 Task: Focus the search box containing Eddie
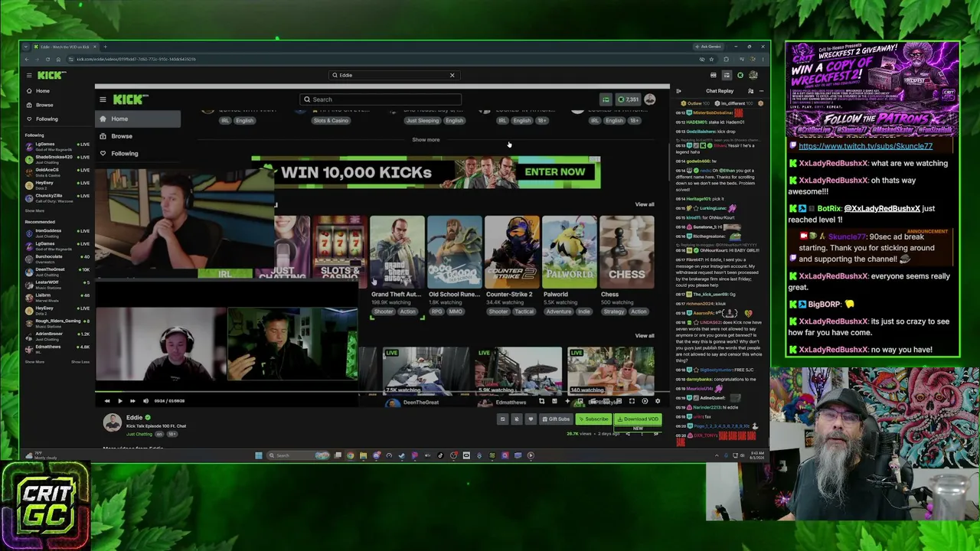tap(393, 75)
